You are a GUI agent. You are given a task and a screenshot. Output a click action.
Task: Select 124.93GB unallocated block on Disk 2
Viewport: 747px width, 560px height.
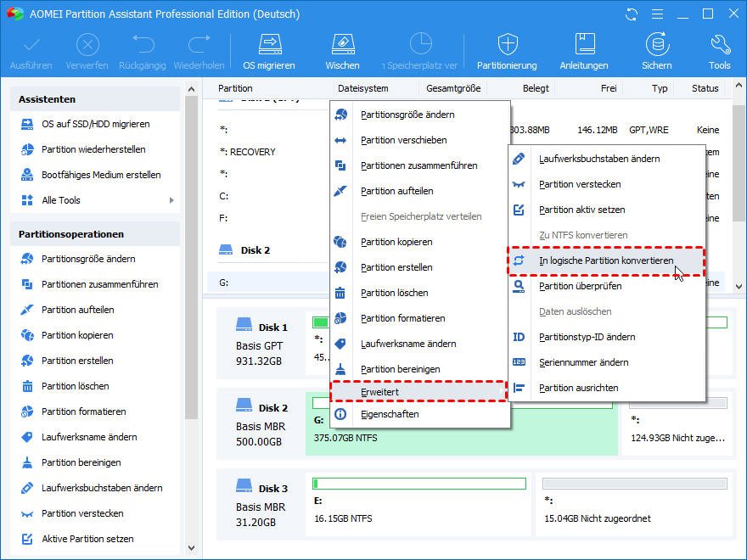pyautogui.click(x=678, y=425)
